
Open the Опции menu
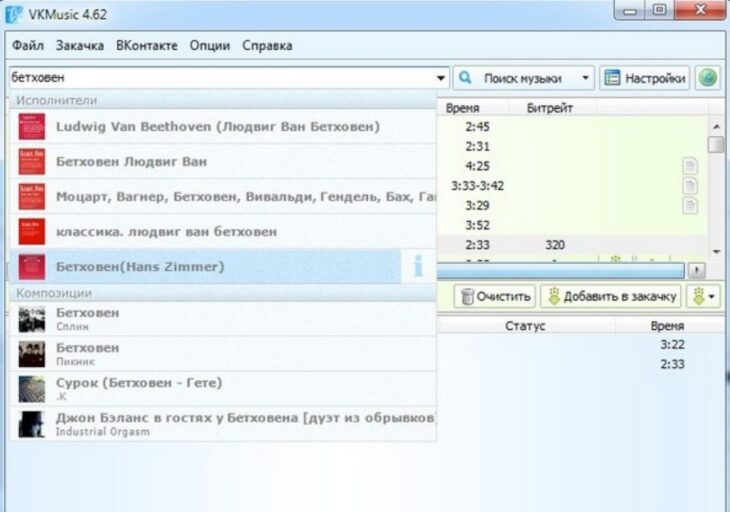(210, 46)
